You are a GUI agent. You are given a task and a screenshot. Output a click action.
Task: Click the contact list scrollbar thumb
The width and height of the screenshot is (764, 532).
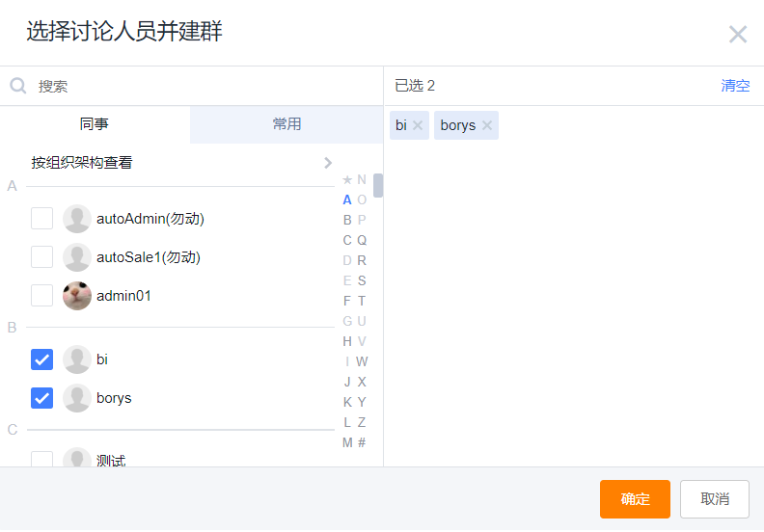[x=378, y=185]
